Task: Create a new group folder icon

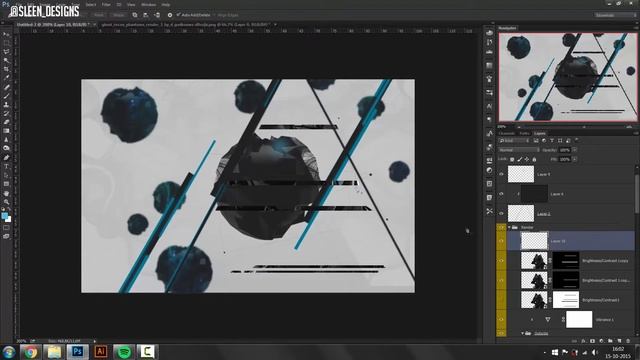Action: click(x=610, y=340)
